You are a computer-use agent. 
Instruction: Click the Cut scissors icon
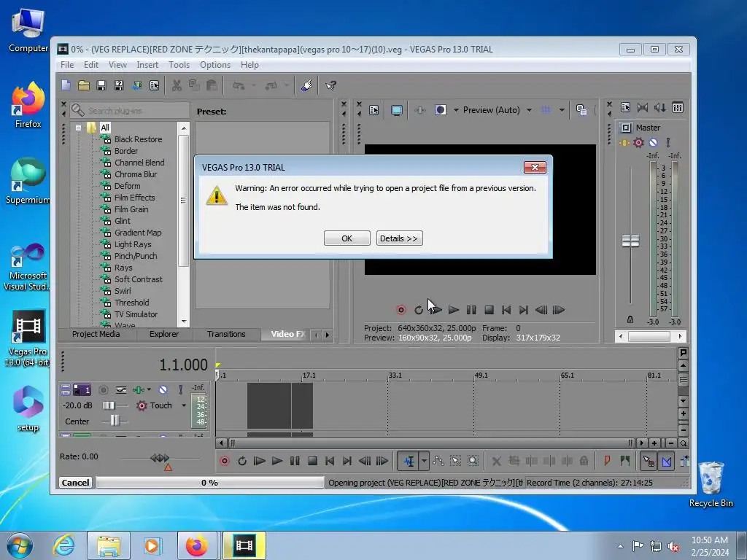(x=177, y=85)
